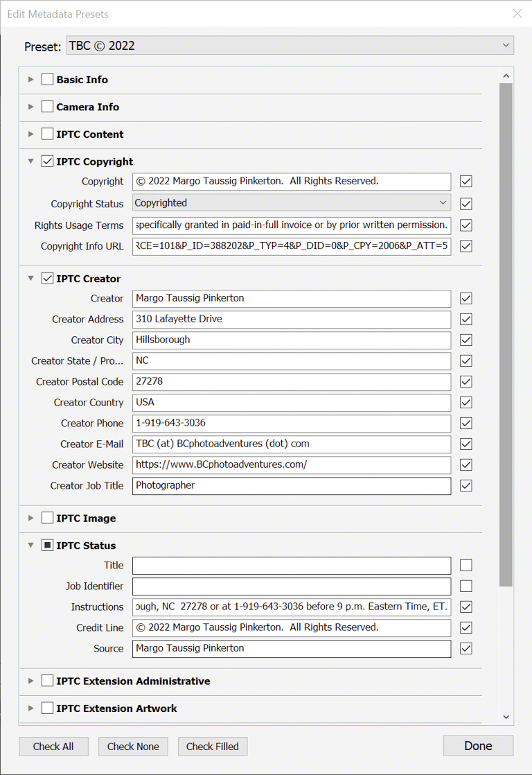Expand the IPTC Content section triangle
This screenshot has width=532, height=775.
point(31,134)
